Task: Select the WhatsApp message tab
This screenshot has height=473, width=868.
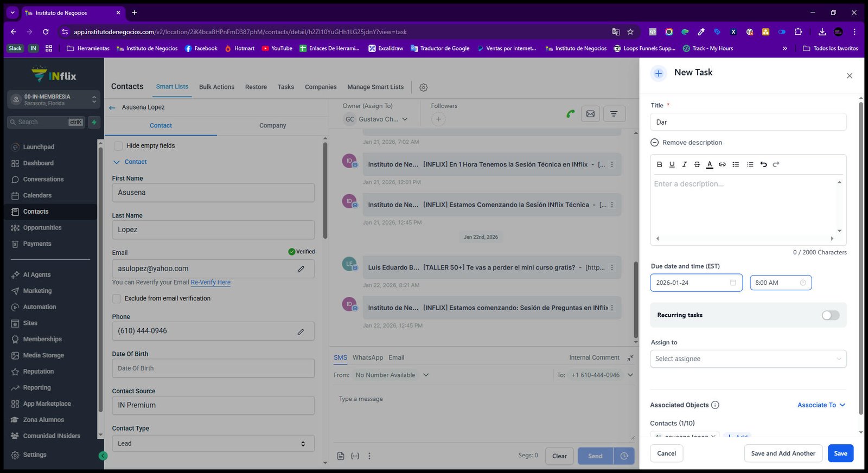Action: click(368, 357)
